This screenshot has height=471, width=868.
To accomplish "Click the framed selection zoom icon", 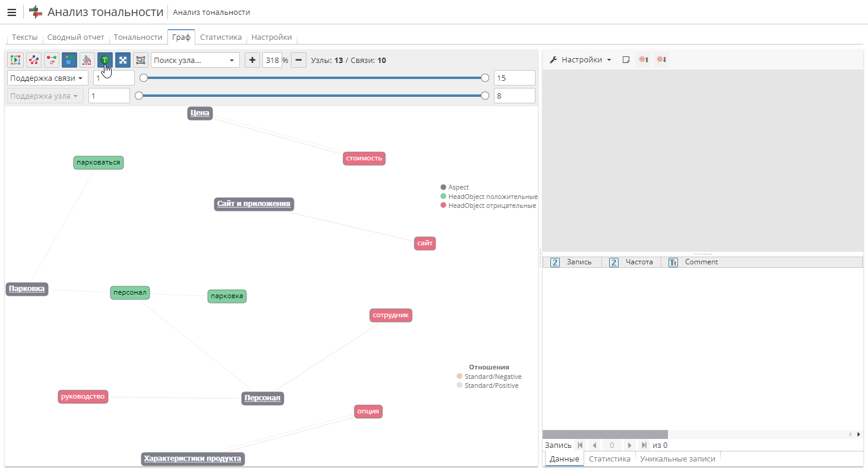I will pyautogui.click(x=140, y=60).
